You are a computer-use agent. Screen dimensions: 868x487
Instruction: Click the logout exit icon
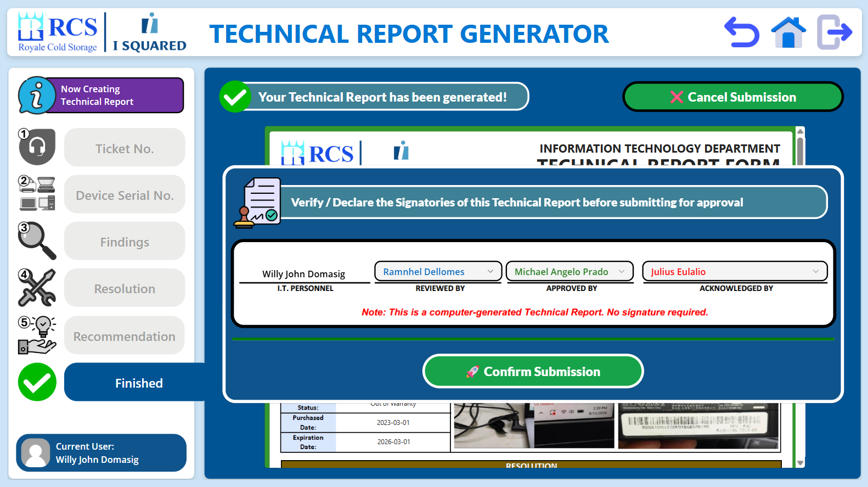835,32
